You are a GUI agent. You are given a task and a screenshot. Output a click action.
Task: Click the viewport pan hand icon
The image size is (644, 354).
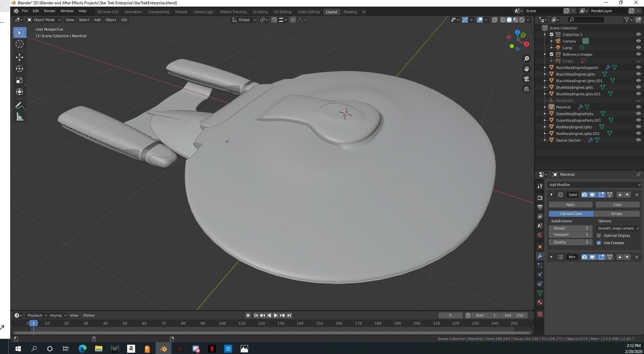(x=526, y=69)
